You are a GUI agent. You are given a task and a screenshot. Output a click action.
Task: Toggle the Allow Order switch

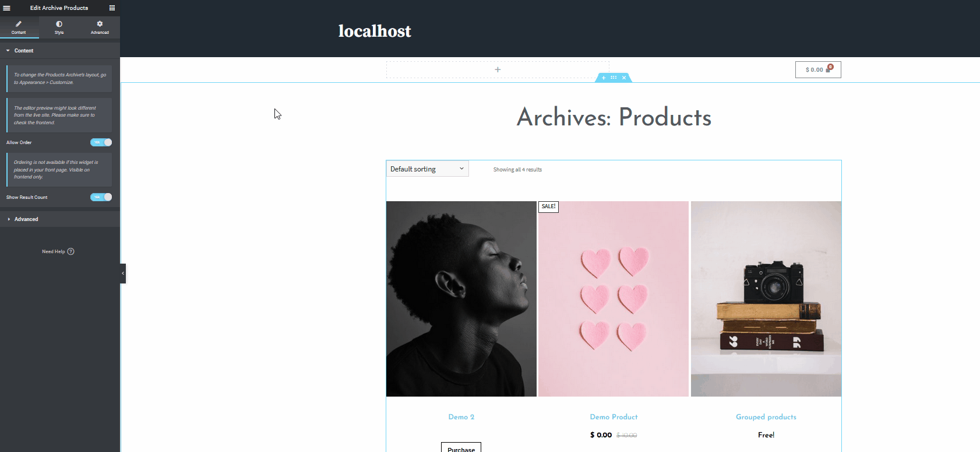point(101,142)
